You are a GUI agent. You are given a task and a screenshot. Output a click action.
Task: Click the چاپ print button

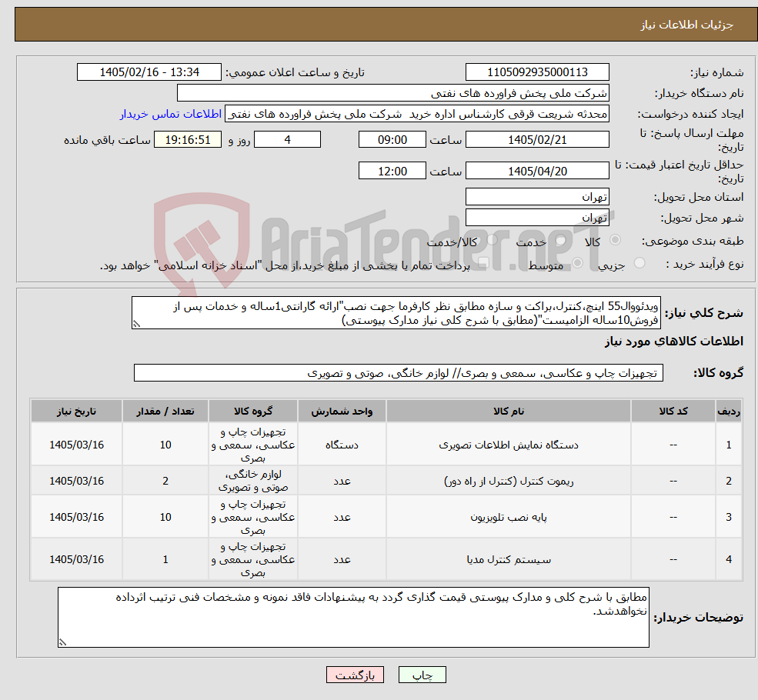[x=422, y=675]
